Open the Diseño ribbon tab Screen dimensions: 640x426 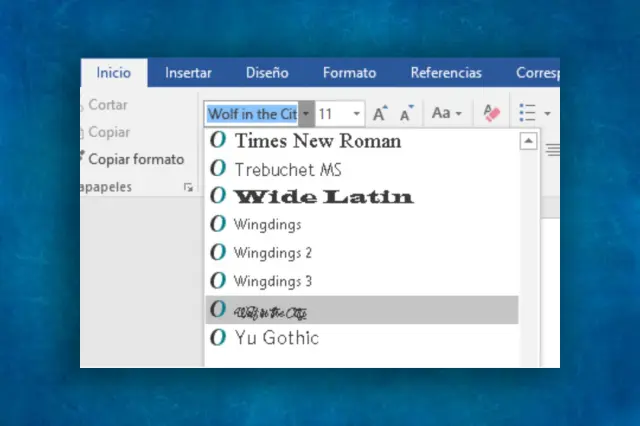coord(267,73)
